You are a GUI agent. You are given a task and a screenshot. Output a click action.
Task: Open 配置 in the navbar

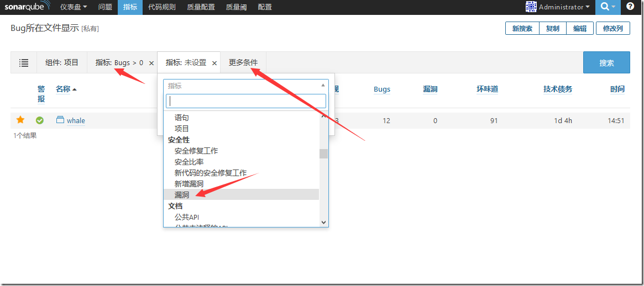click(265, 7)
